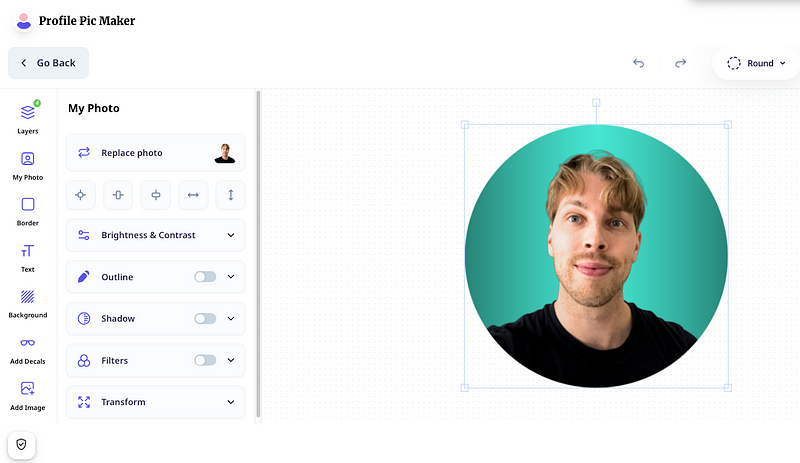
Task: Click the redo arrow
Action: click(x=680, y=63)
